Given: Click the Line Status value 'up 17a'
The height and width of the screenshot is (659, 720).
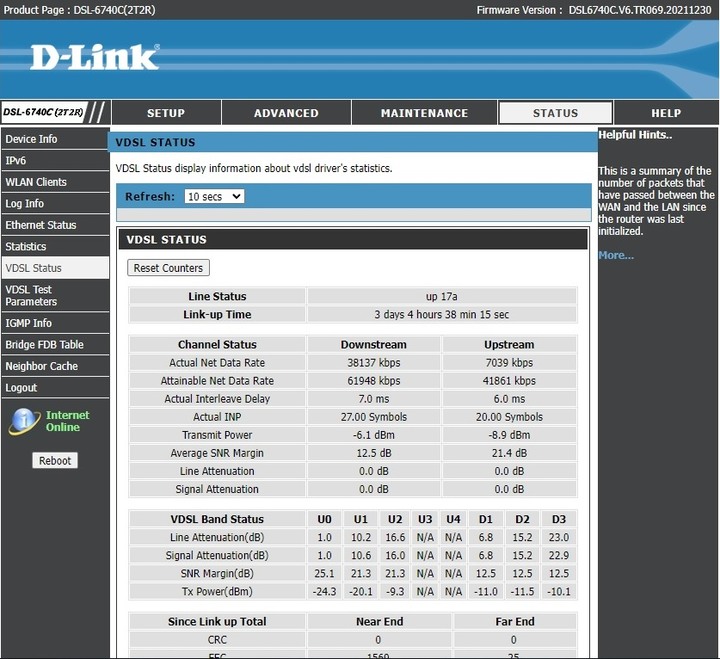Looking at the screenshot, I should pyautogui.click(x=441, y=297).
